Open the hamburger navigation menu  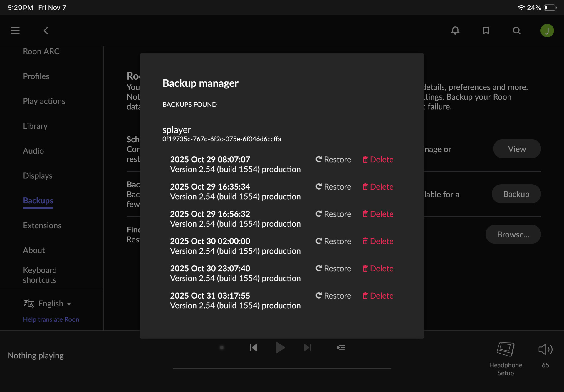tap(15, 31)
